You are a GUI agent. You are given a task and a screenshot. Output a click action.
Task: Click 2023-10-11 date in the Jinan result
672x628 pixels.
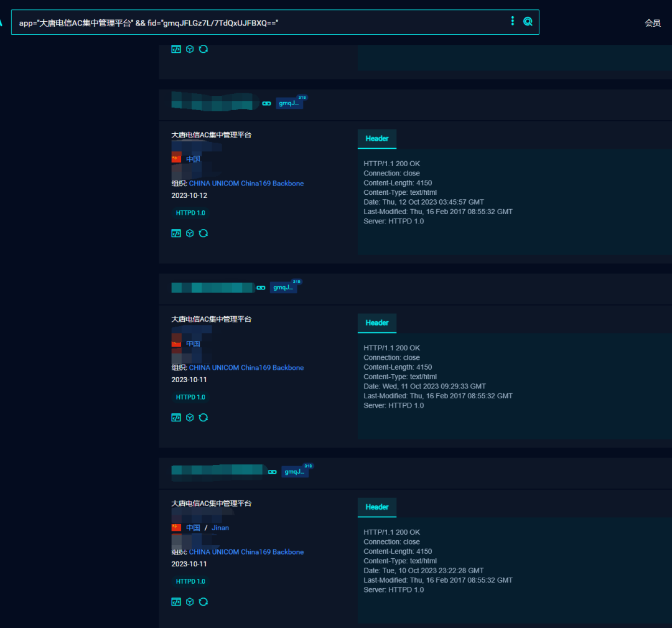click(x=189, y=564)
